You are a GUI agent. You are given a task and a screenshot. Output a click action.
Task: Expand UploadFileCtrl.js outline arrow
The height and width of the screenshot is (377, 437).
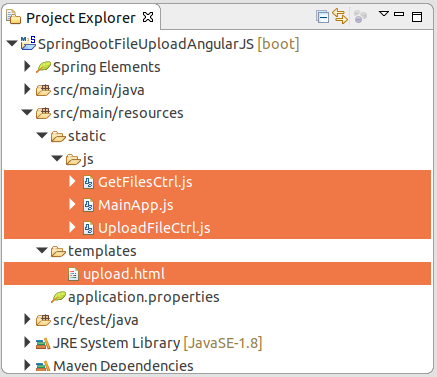pyautogui.click(x=72, y=227)
